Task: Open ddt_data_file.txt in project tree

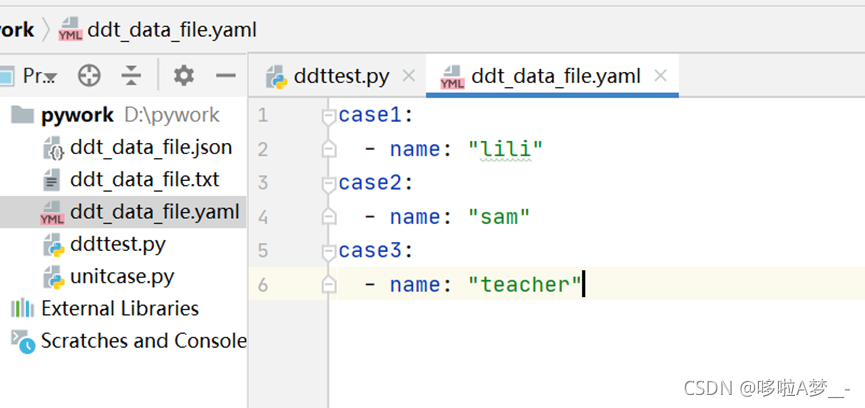Action: tap(144, 180)
